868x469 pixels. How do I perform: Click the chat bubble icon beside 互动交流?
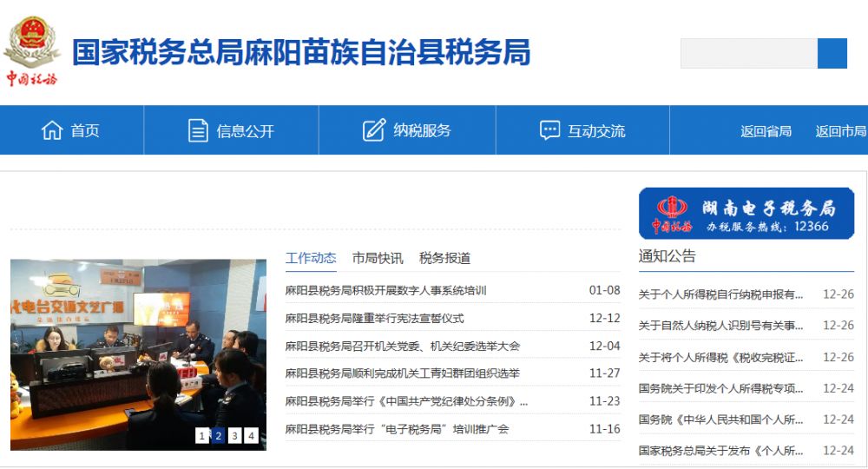(x=549, y=130)
